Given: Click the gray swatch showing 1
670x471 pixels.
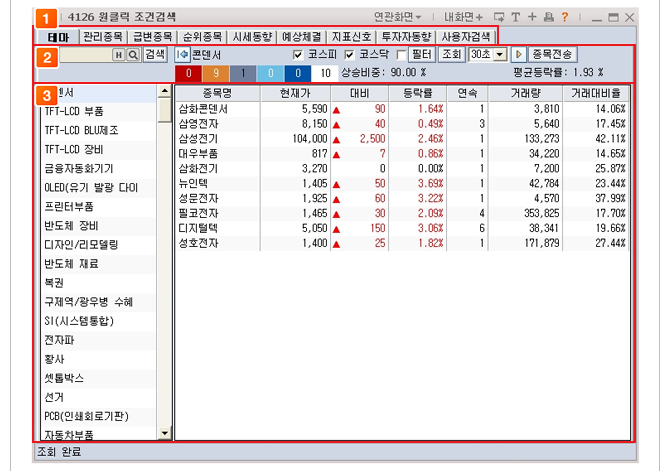Looking at the screenshot, I should click(x=243, y=73).
